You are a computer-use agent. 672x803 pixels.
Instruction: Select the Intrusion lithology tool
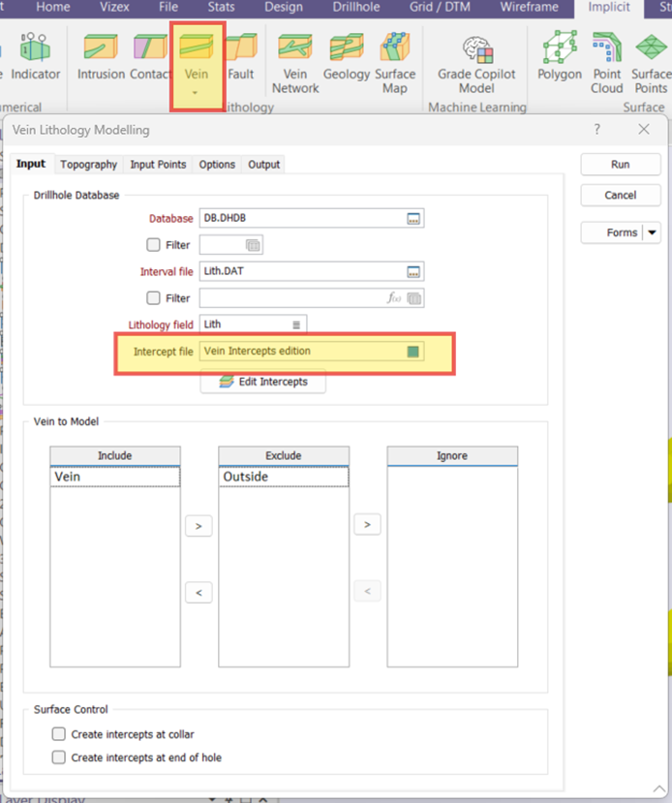tap(102, 56)
